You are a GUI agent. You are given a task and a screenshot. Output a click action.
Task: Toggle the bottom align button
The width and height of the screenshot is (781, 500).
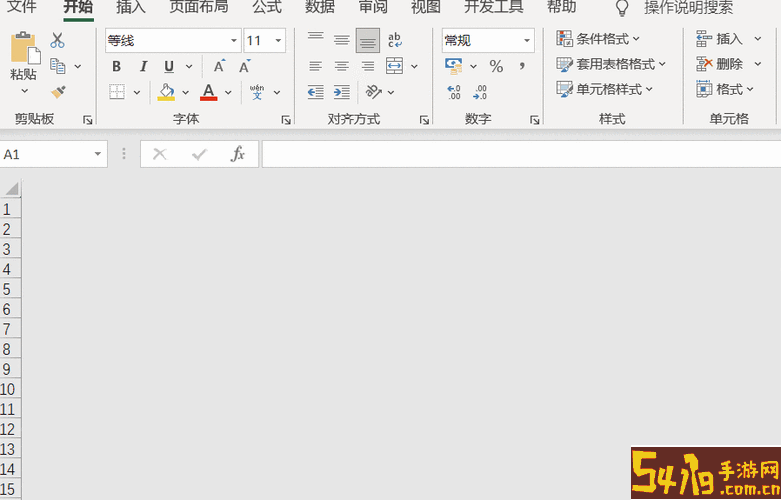point(368,40)
